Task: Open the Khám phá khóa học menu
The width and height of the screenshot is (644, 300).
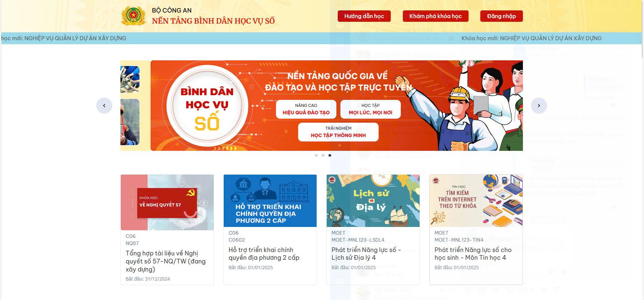Action: click(435, 16)
